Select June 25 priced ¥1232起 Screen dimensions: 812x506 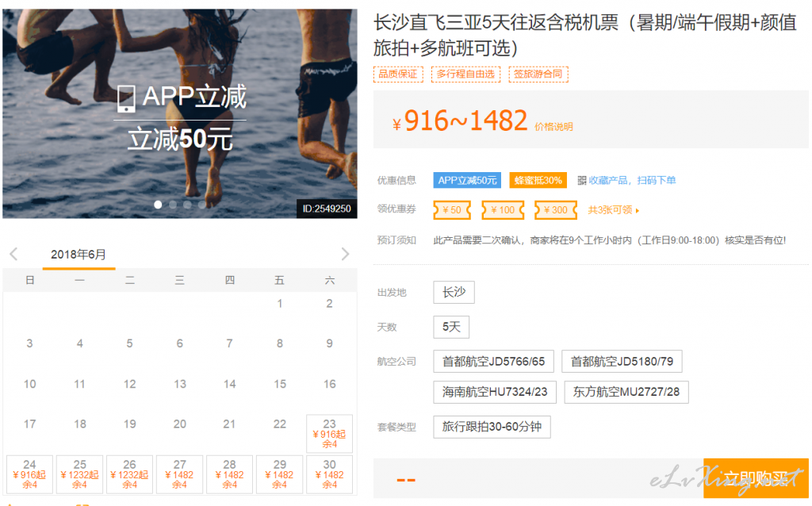point(79,474)
